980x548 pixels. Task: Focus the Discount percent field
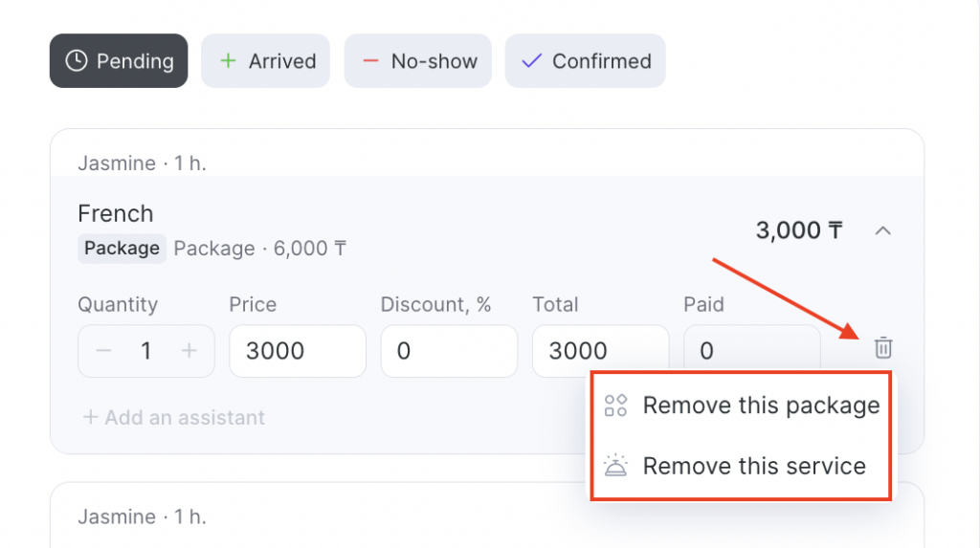tap(449, 351)
